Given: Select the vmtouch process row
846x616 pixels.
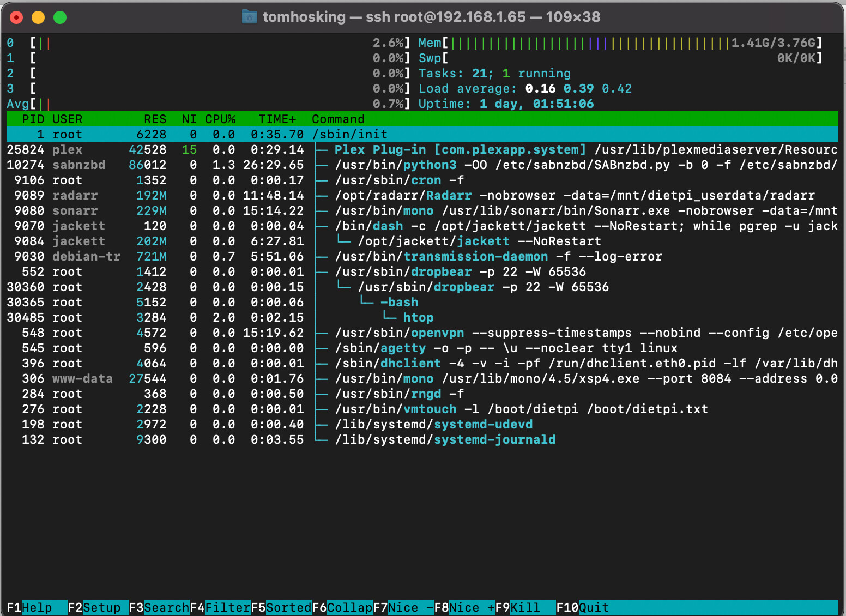Looking at the screenshot, I should point(422,409).
